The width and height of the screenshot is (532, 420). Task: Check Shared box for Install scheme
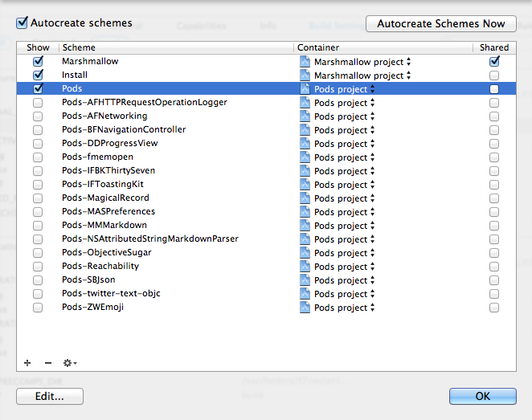click(x=494, y=75)
